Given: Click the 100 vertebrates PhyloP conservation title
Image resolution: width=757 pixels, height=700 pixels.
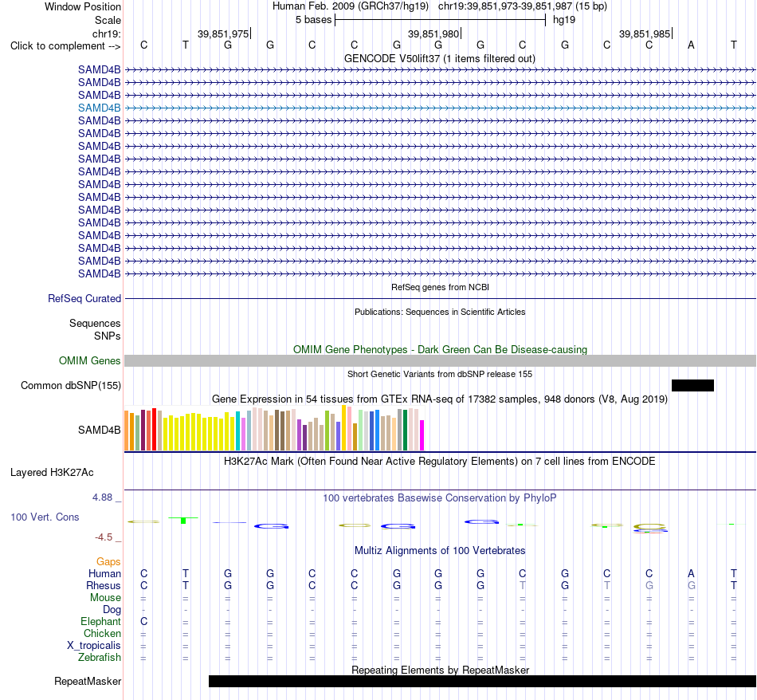Looking at the screenshot, I should [440, 497].
